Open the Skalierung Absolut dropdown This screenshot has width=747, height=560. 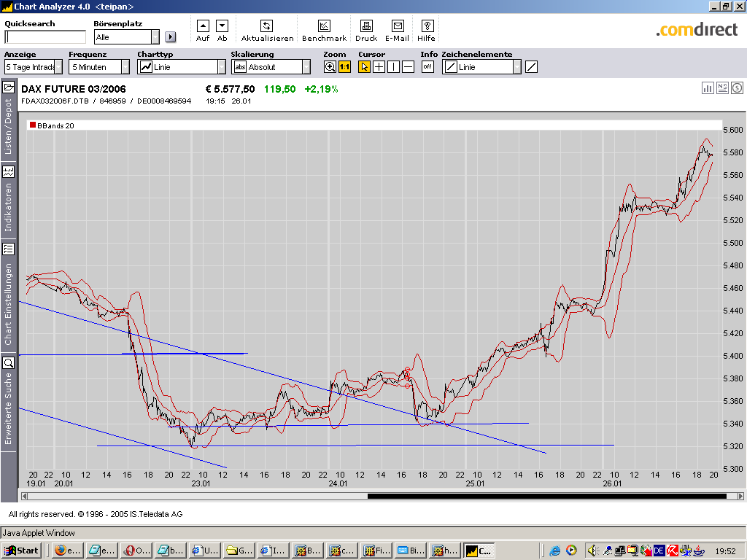click(x=306, y=67)
